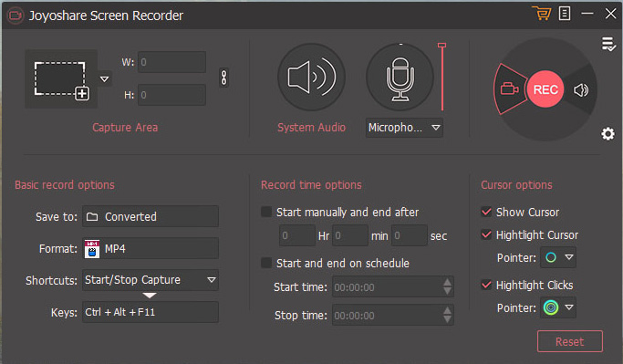Open the Microphone device dropdown

(x=404, y=128)
